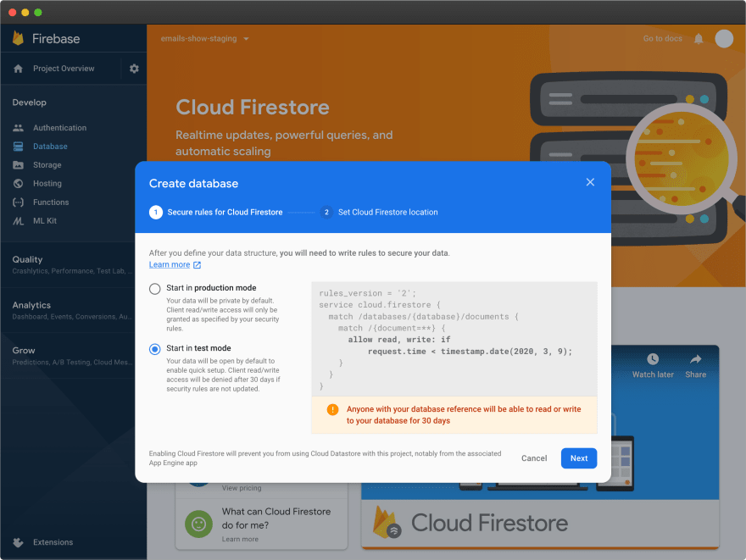The width and height of the screenshot is (746, 560).
Task: Click the security rules code preview
Action: 454,339
